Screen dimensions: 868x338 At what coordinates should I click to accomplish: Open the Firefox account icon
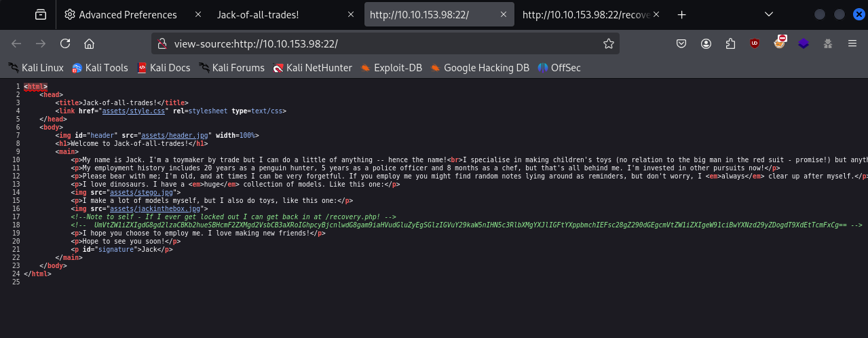click(x=706, y=43)
